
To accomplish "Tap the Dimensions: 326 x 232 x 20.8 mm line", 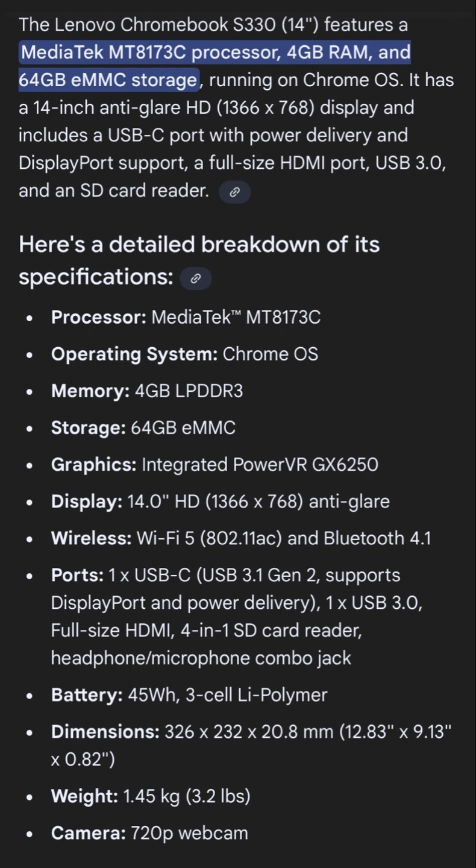I will (x=251, y=745).
